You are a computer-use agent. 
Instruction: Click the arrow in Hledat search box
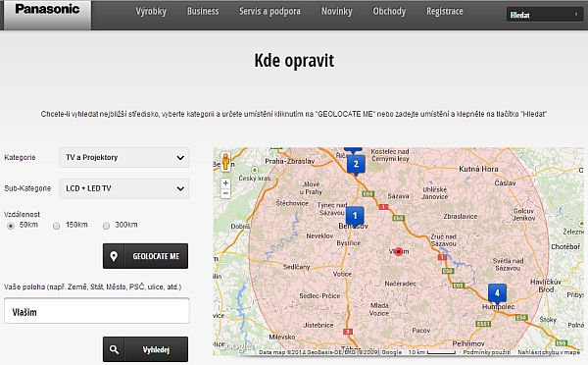tap(576, 15)
